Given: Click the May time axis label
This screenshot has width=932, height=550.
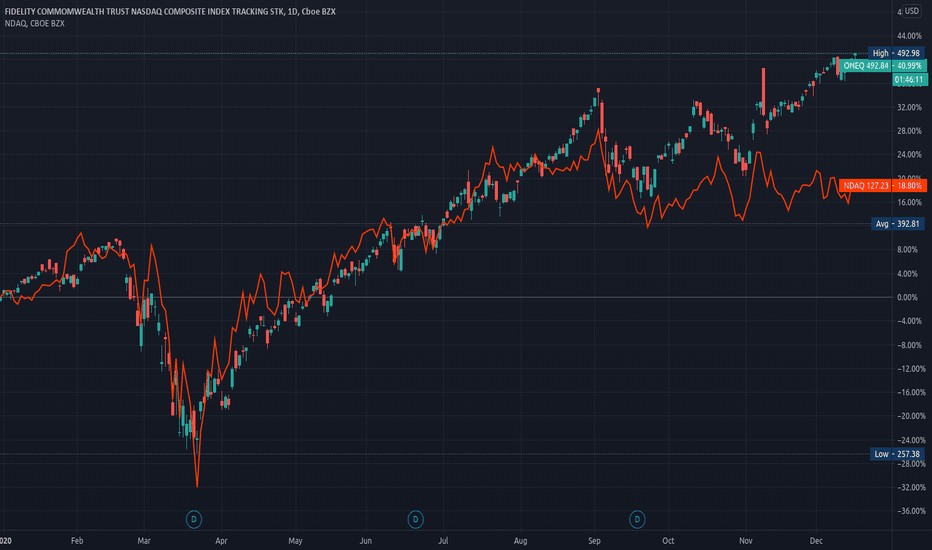Looking at the screenshot, I should 295,540.
